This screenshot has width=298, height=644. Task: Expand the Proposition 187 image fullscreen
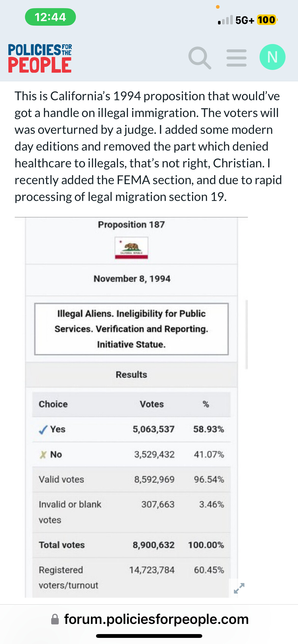click(x=239, y=588)
